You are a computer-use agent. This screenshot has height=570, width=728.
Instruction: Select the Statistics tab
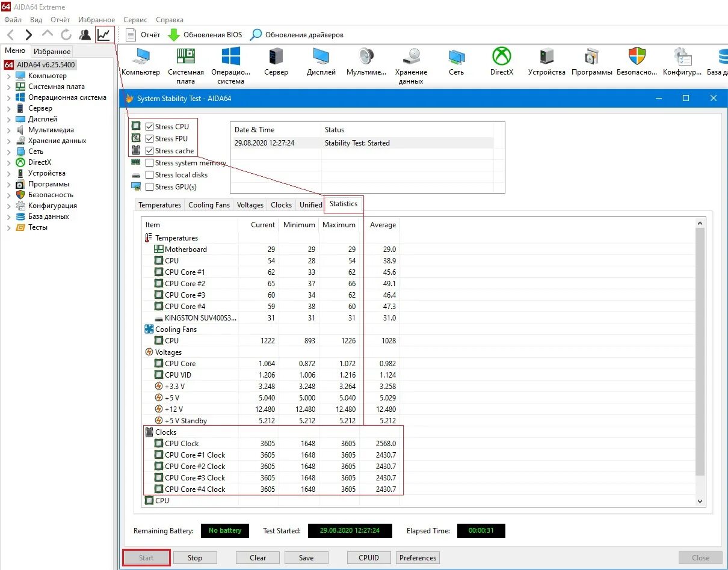(344, 204)
